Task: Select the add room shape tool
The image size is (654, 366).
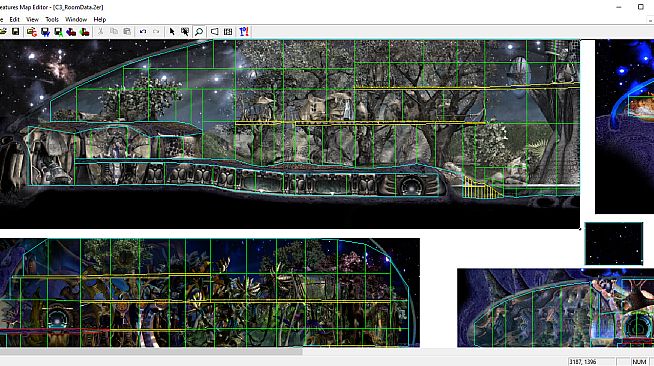Action: point(214,32)
